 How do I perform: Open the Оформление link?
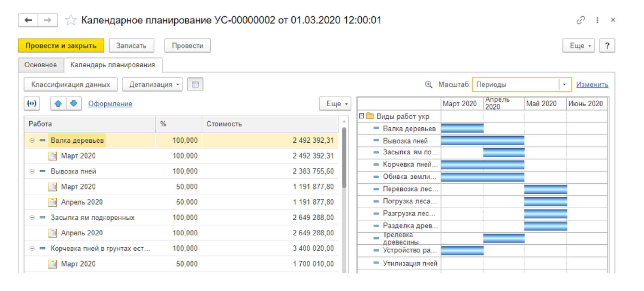tap(110, 104)
